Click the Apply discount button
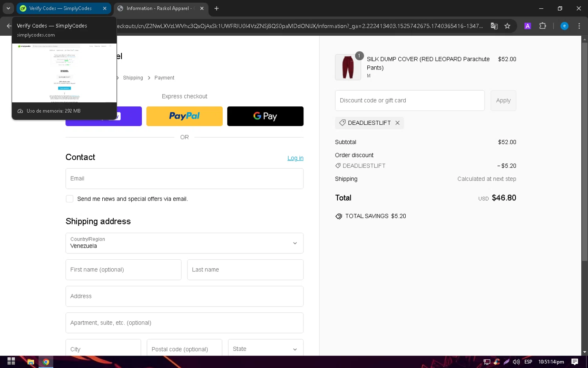The image size is (588, 368). (503, 100)
